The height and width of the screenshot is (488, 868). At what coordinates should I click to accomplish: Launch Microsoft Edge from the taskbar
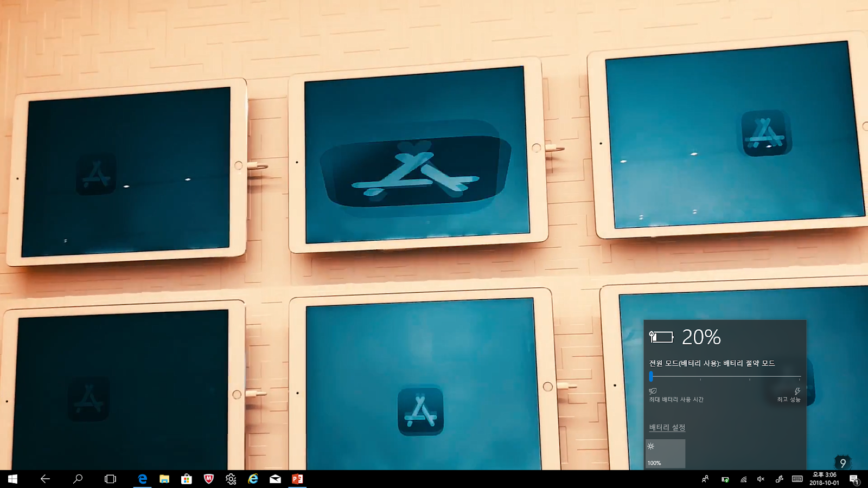pos(142,479)
